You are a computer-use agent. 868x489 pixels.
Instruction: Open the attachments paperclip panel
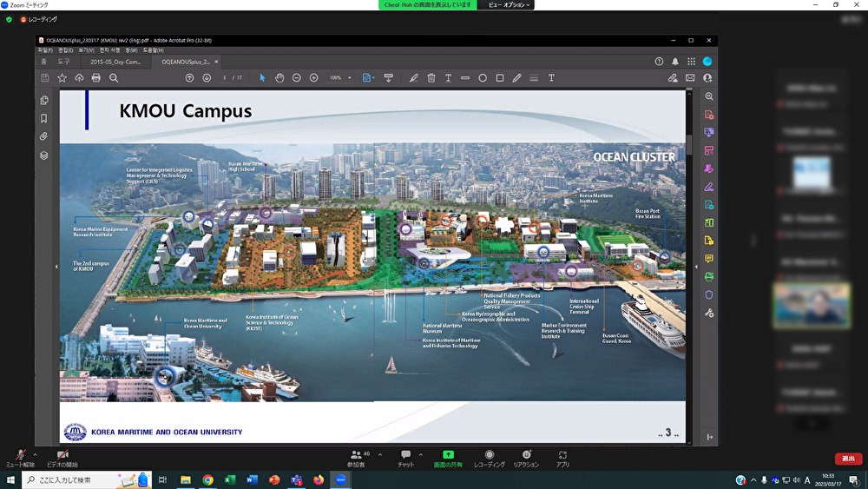coord(43,136)
